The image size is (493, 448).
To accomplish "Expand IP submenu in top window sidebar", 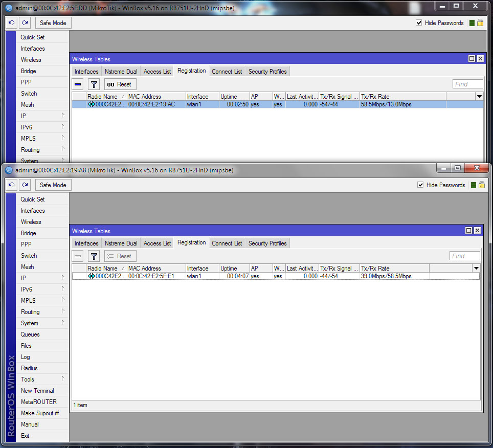I will tap(63, 116).
